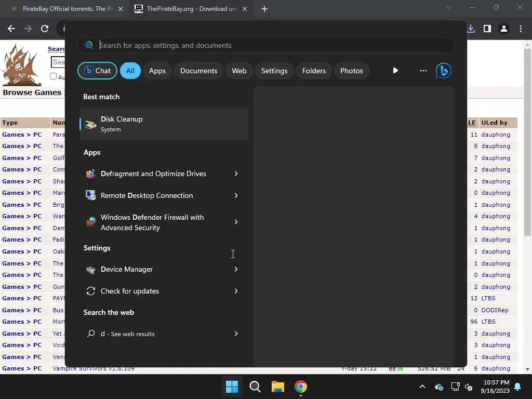532x399 pixels.
Task: Click scrollbar down arrow at page bottom
Action: click(527, 369)
